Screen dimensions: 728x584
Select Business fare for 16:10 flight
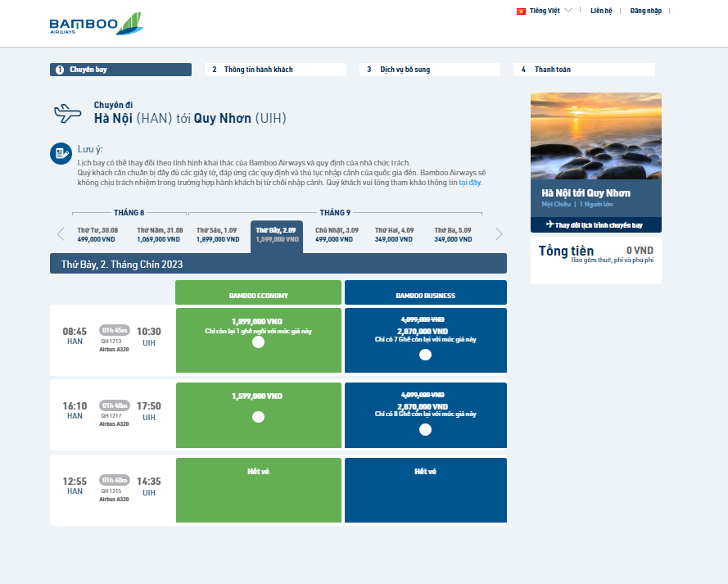pyautogui.click(x=425, y=430)
